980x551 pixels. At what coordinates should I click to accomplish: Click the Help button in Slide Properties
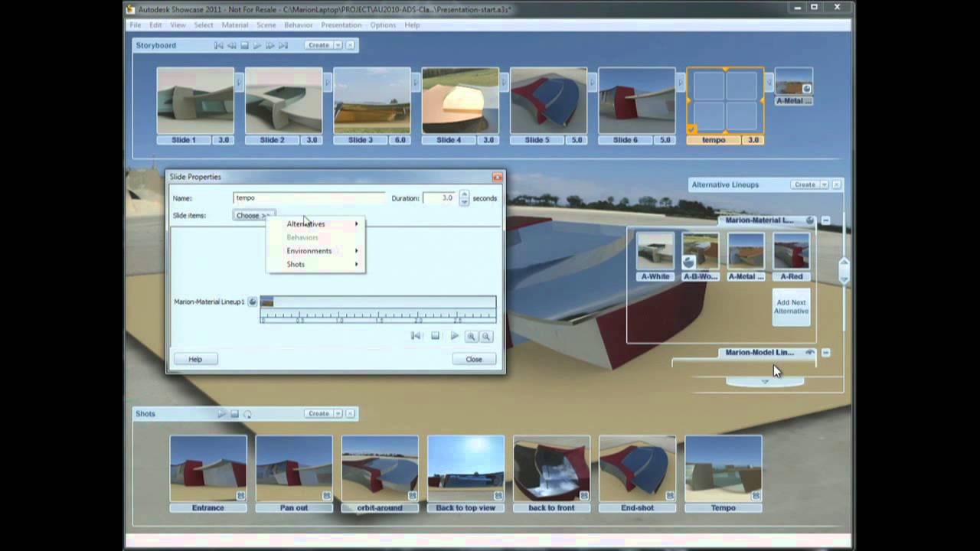point(195,360)
